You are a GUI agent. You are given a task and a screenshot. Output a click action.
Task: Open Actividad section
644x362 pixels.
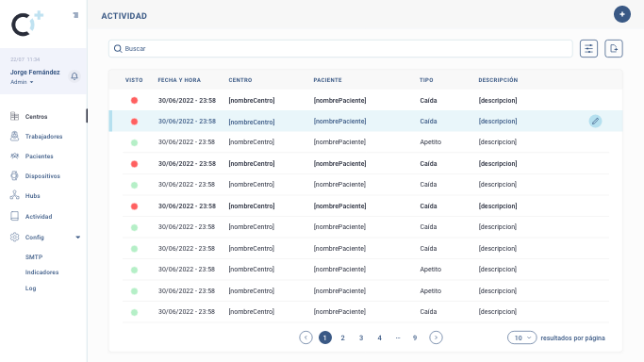tap(39, 216)
